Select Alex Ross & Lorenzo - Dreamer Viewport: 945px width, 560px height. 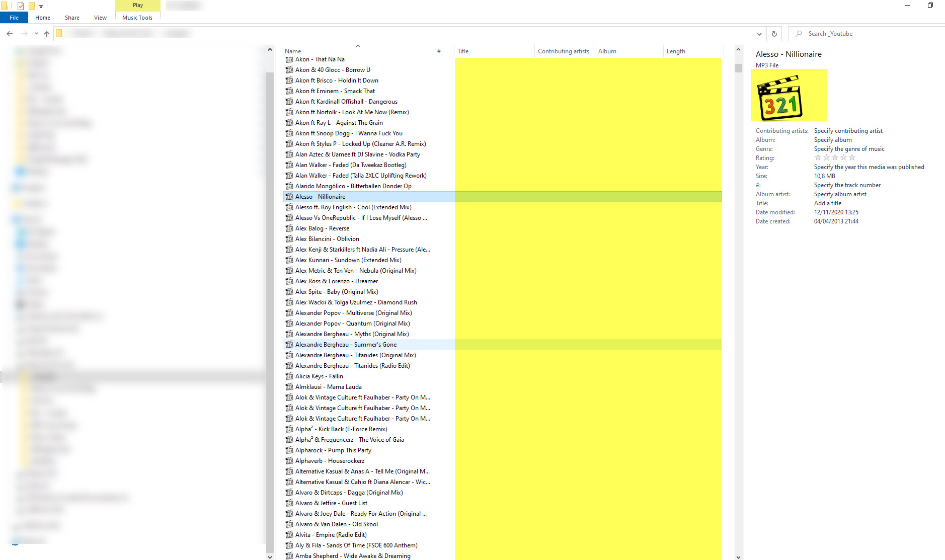point(337,281)
